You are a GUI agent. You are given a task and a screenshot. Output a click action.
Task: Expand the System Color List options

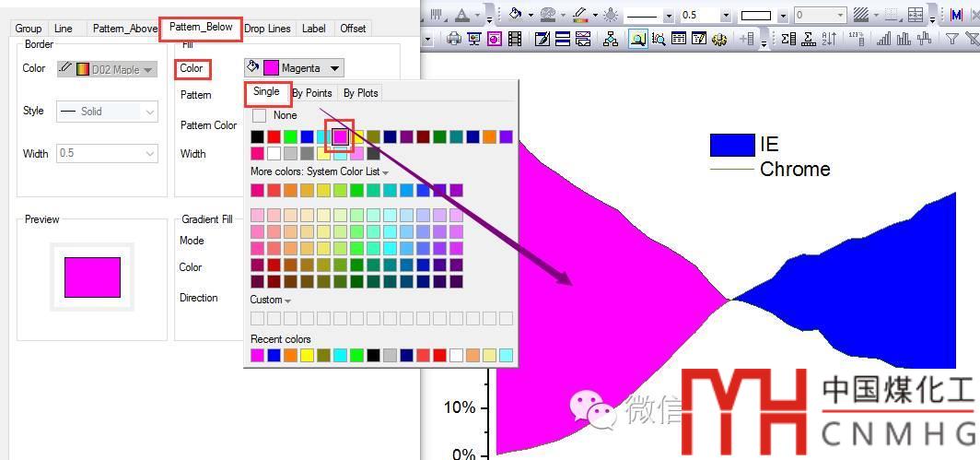(x=385, y=172)
